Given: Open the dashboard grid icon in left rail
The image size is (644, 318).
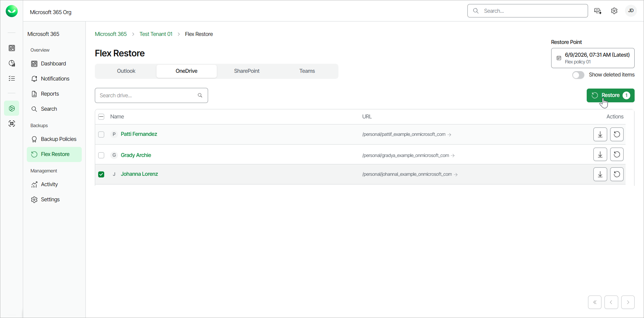Looking at the screenshot, I should pos(12,48).
